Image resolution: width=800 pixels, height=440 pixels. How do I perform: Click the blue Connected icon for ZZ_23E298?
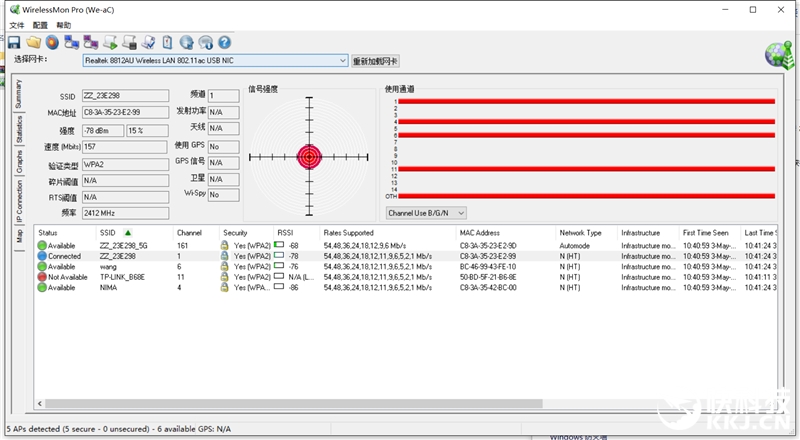click(x=42, y=256)
